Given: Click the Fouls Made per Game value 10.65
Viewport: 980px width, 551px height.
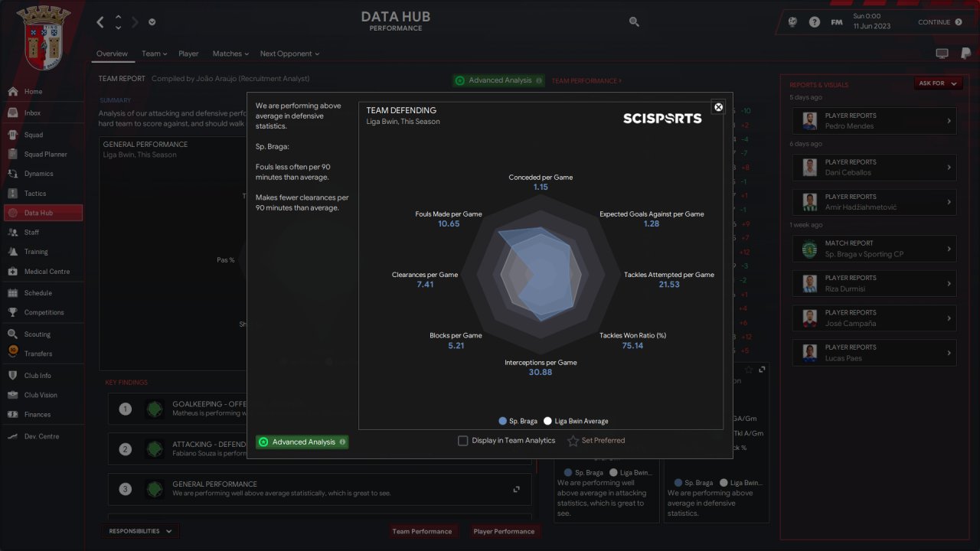Looking at the screenshot, I should pos(449,224).
